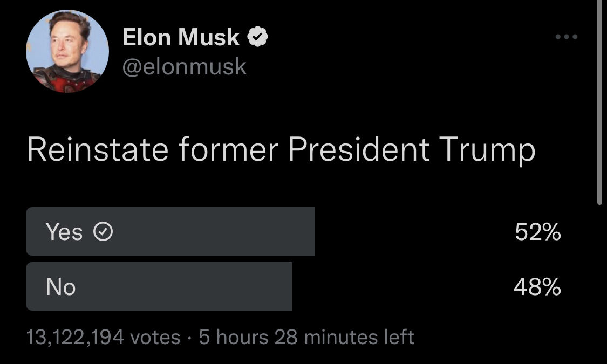Select the Yes poll option bar
The width and height of the screenshot is (607, 364).
(170, 231)
